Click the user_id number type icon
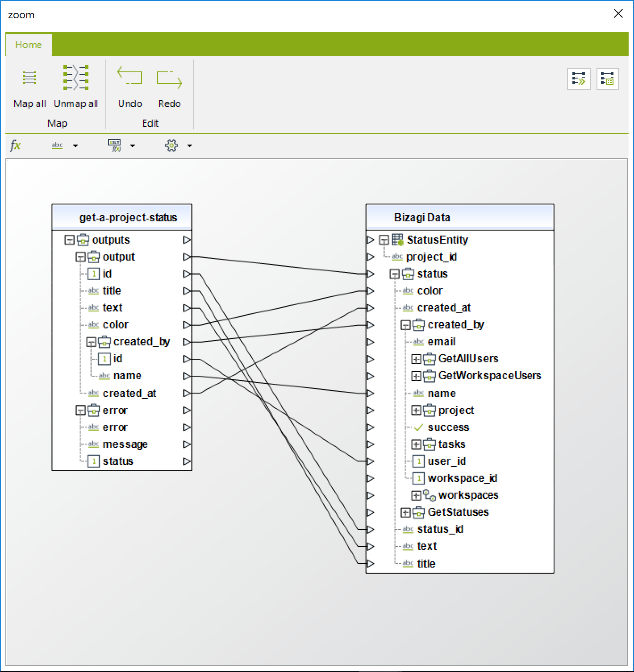Screen dimensions: 634x672 tap(418, 461)
